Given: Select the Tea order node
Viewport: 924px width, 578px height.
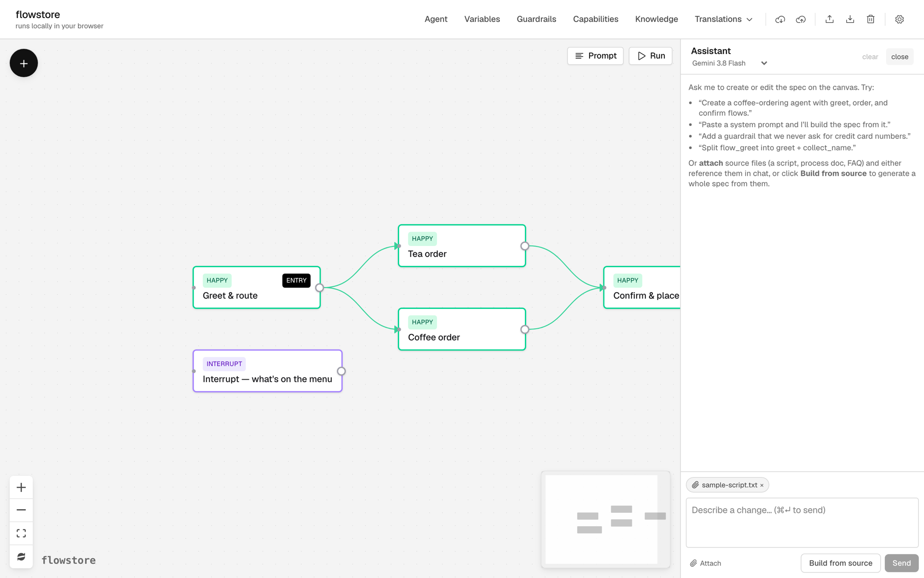Looking at the screenshot, I should click(x=462, y=246).
